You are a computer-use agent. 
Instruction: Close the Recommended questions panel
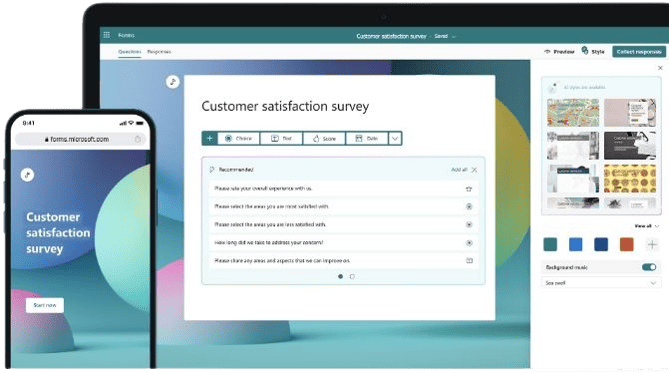coord(474,169)
